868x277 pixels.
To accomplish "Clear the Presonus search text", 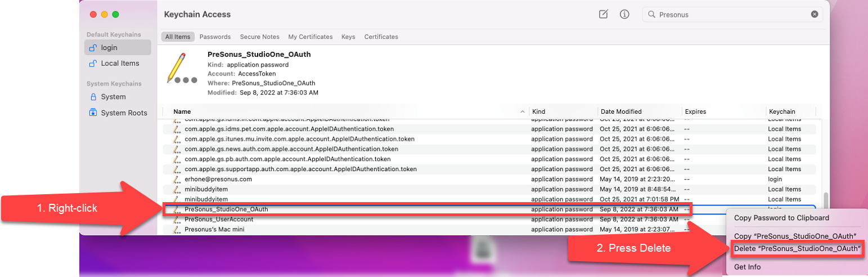I will tap(814, 15).
